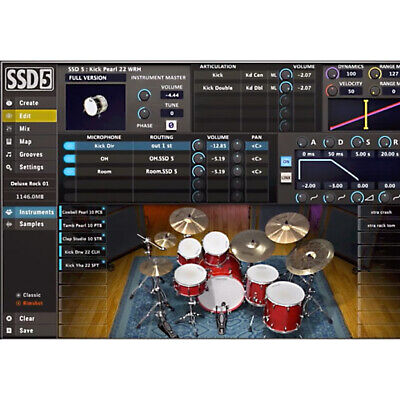Open the Grooves page
Image resolution: width=400 pixels, height=400 pixels.
pos(29,154)
